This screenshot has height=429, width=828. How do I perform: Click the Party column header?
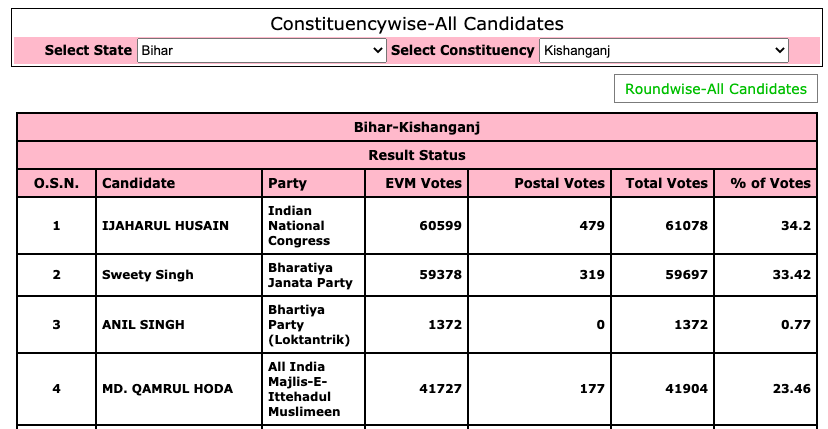(x=288, y=183)
